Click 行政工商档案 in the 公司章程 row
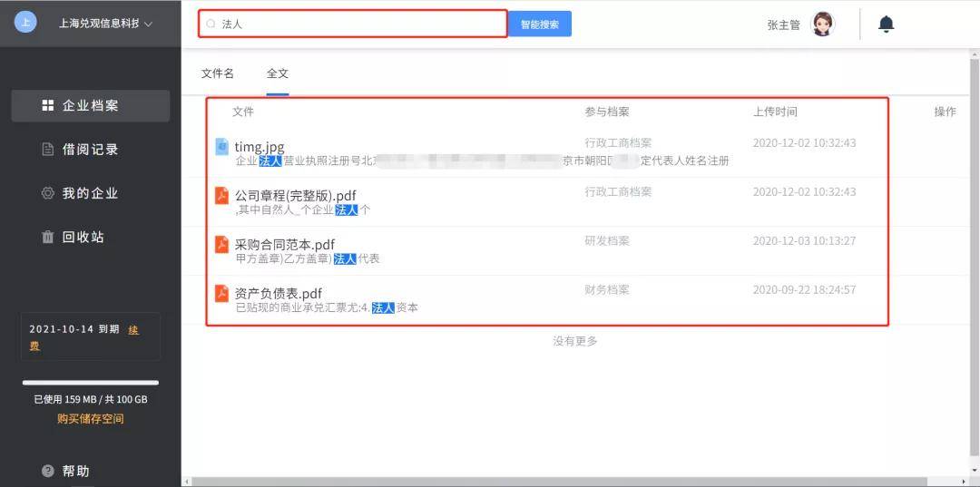Viewport: 980px width, 487px height. click(x=618, y=191)
